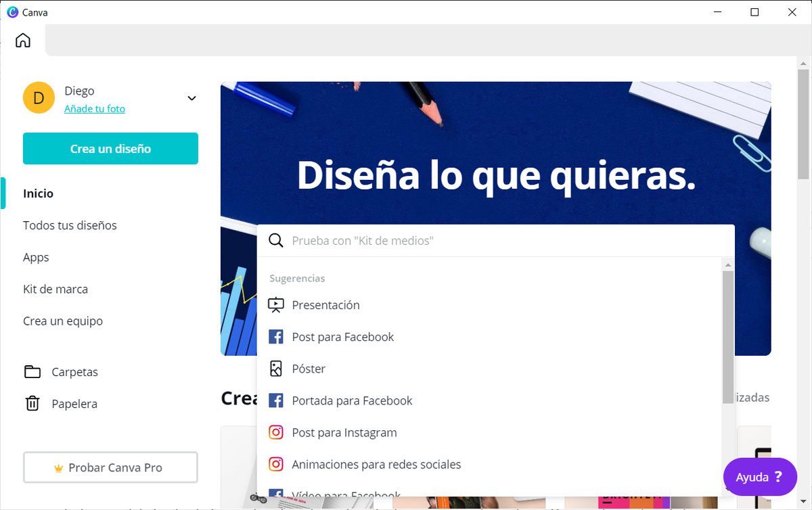Select the Póster suggestion

tap(309, 369)
